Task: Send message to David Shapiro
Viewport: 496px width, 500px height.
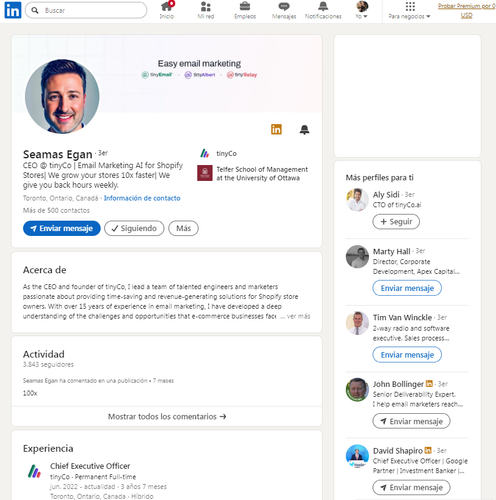Action: (411, 488)
